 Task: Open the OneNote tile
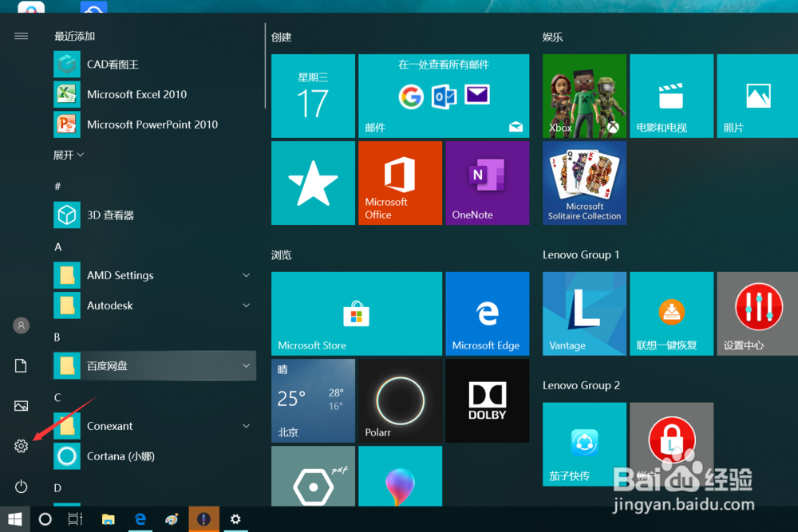[487, 183]
